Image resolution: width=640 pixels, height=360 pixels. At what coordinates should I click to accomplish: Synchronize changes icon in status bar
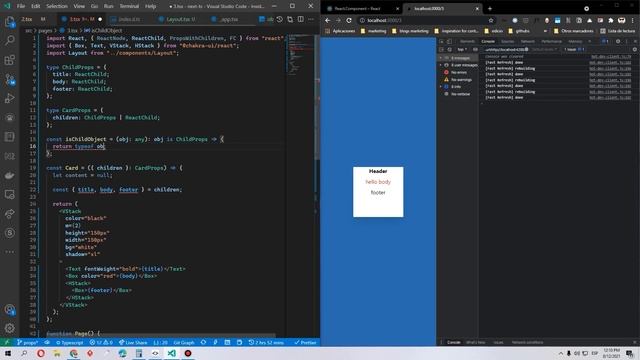click(x=203, y=342)
